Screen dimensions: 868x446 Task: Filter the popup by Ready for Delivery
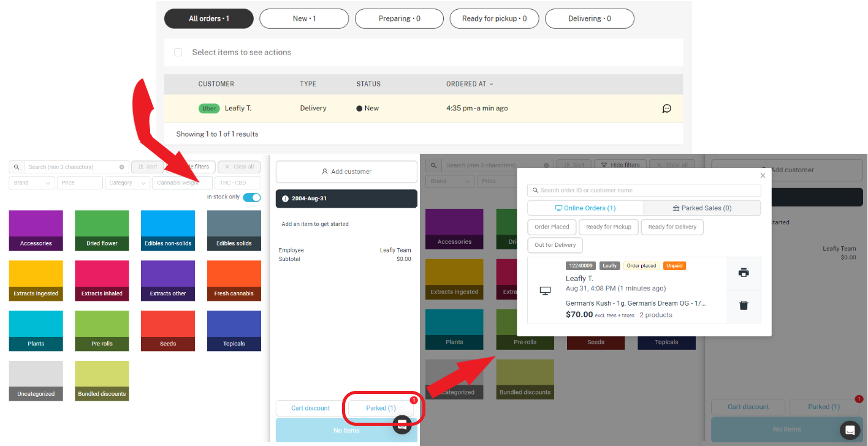coord(672,227)
